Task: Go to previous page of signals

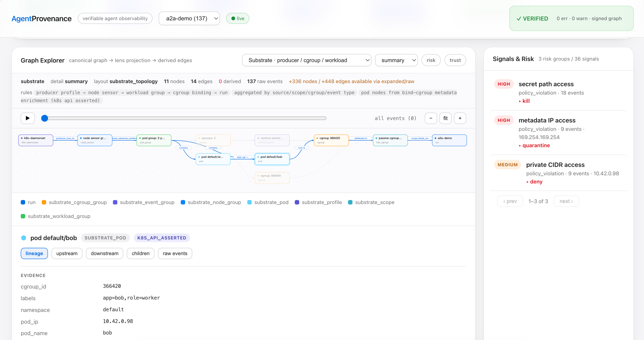Action: coord(510,201)
